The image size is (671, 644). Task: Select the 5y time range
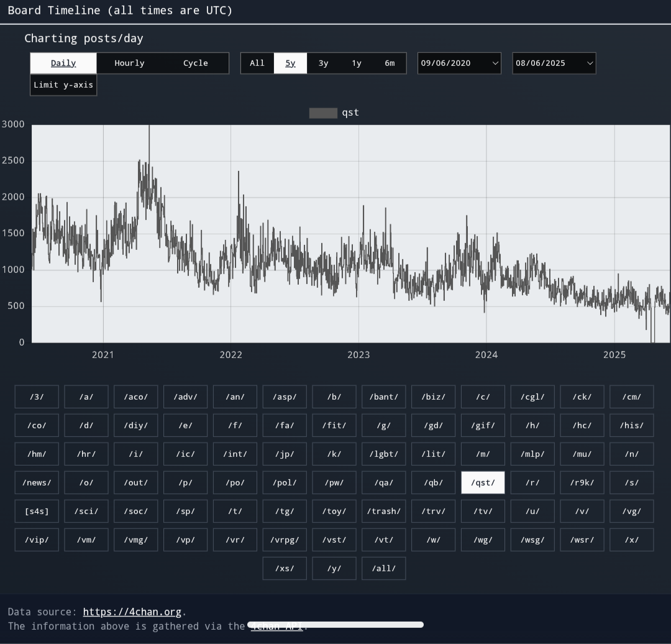[x=290, y=63]
